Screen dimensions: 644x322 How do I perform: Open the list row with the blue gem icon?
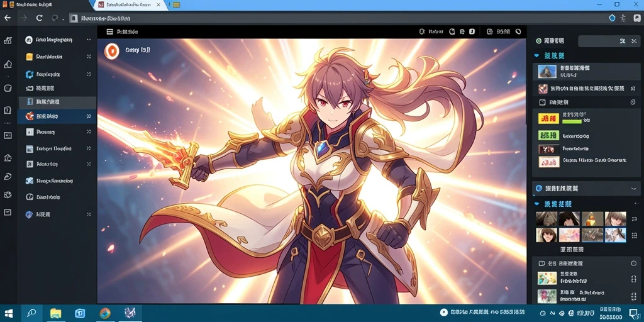[57, 214]
